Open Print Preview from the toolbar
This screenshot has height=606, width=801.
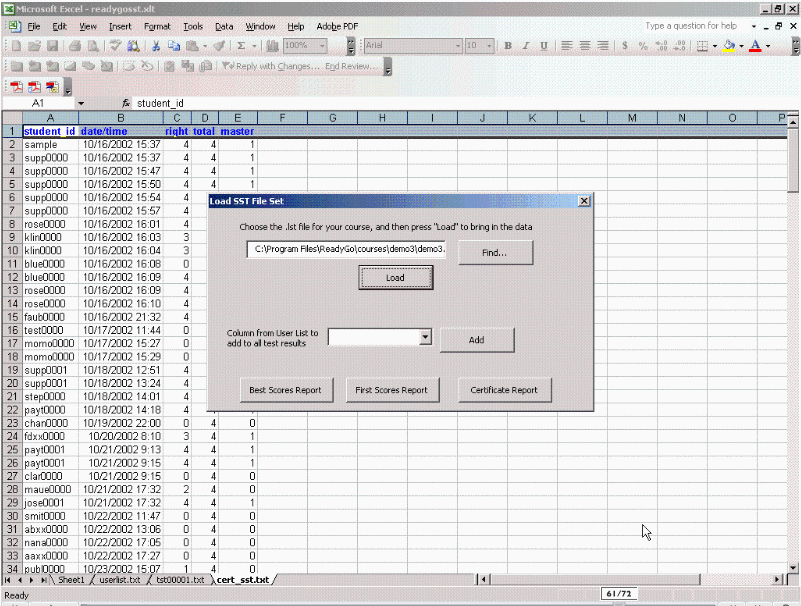[93, 46]
